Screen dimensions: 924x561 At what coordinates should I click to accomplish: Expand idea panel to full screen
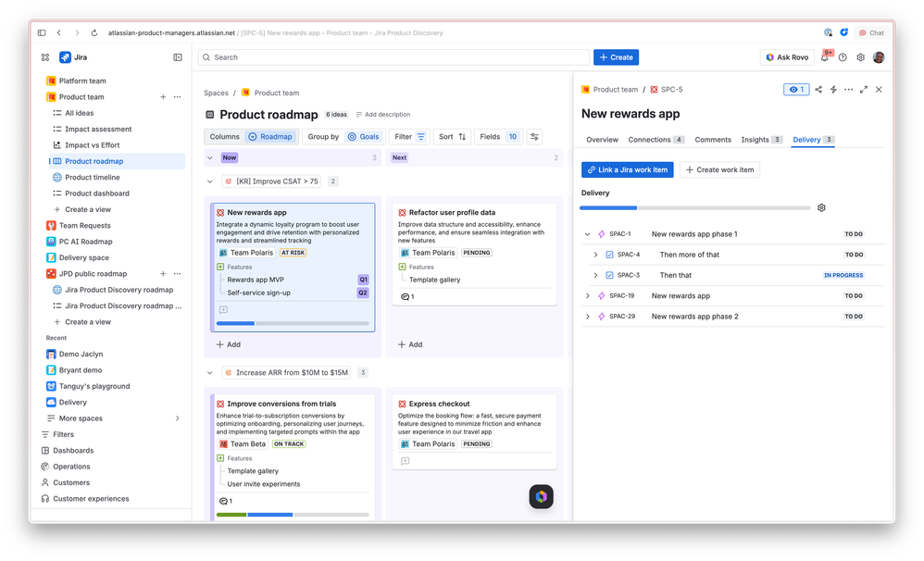[863, 90]
